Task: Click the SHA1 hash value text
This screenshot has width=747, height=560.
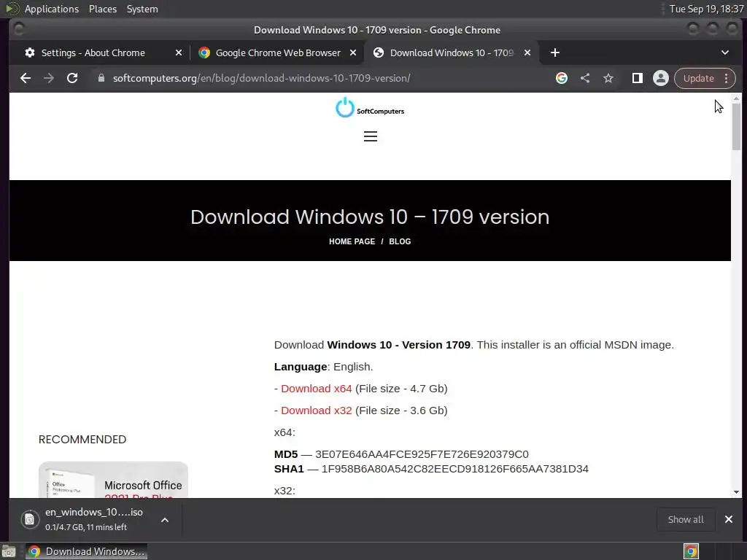Action: [x=455, y=469]
